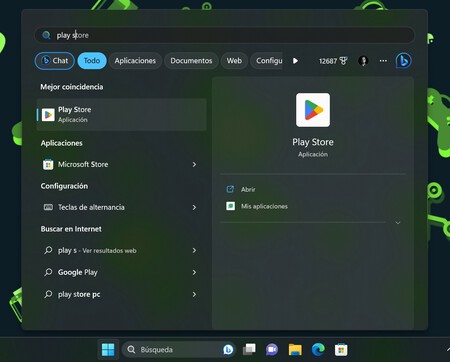Switch to the Chat tab
Viewport: 450px width, 362px height.
click(x=55, y=61)
